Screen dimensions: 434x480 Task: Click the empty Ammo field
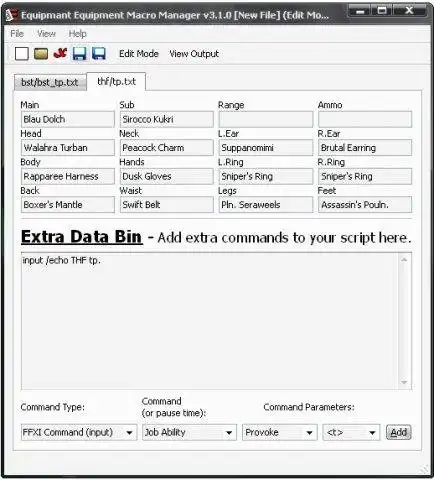pyautogui.click(x=365, y=119)
